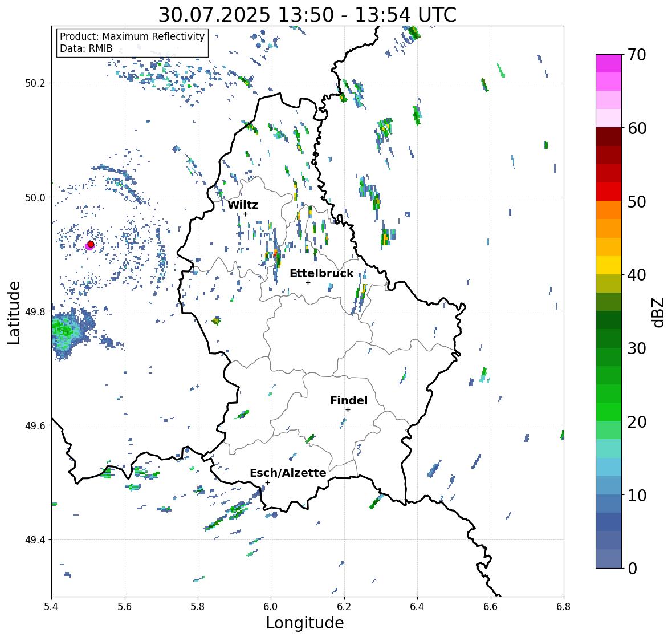The height and width of the screenshot is (637, 672).
Task: Click the 10 tick on colorbar
Action: tap(637, 495)
